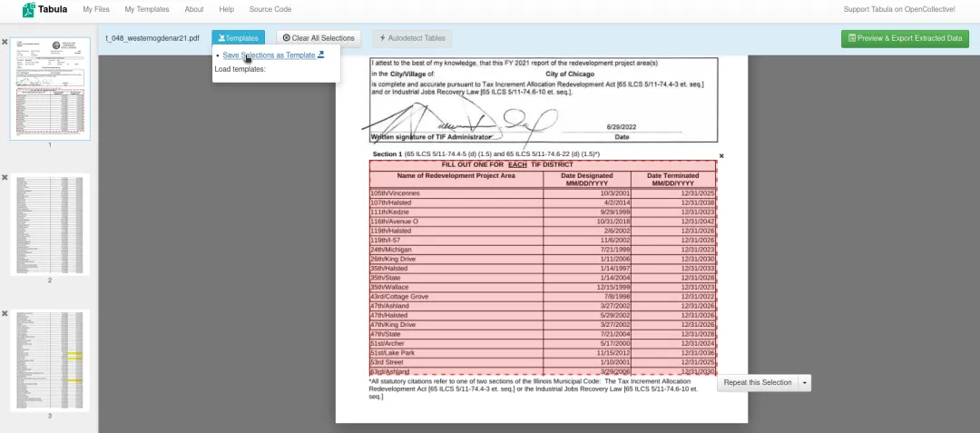This screenshot has width=980, height=433.
Task: Click the 105th/Vincennes row name
Action: click(395, 193)
